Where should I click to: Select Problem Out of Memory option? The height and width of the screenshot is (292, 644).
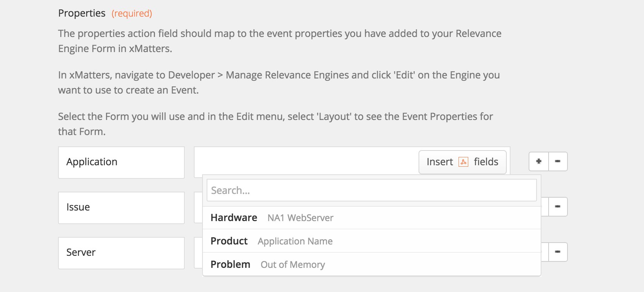(372, 264)
